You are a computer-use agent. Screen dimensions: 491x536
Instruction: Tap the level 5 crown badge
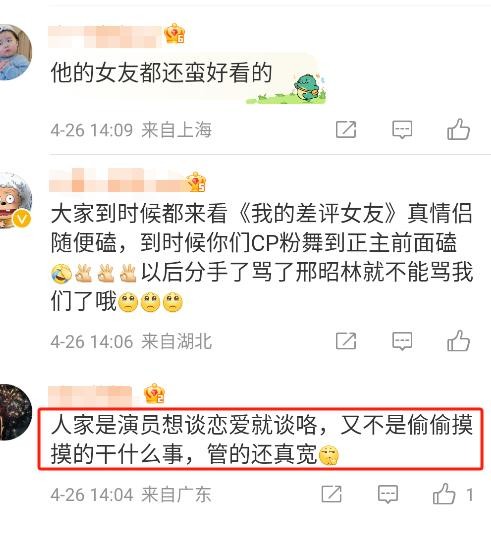(x=196, y=182)
